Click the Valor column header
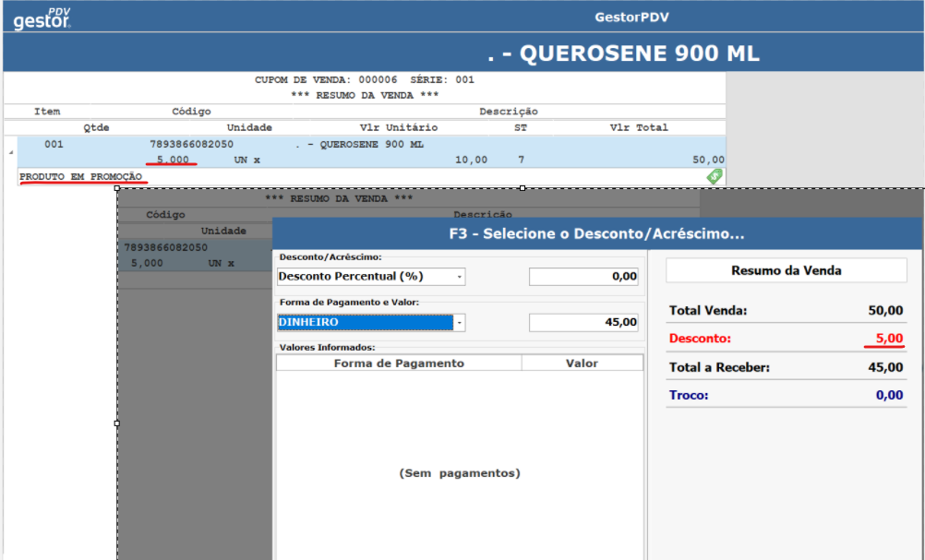 pyautogui.click(x=582, y=363)
